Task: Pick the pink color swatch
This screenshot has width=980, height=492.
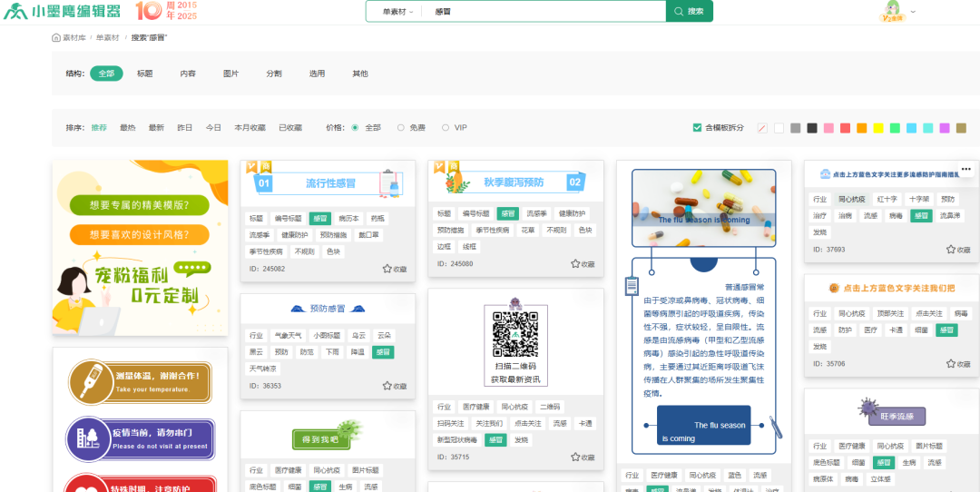Action: [x=828, y=128]
